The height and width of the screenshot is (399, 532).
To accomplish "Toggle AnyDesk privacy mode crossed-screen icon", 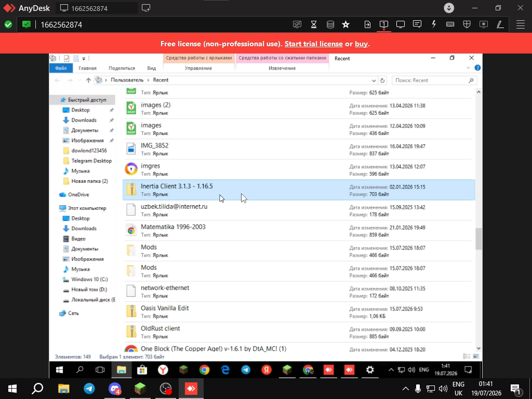I will click(297, 24).
